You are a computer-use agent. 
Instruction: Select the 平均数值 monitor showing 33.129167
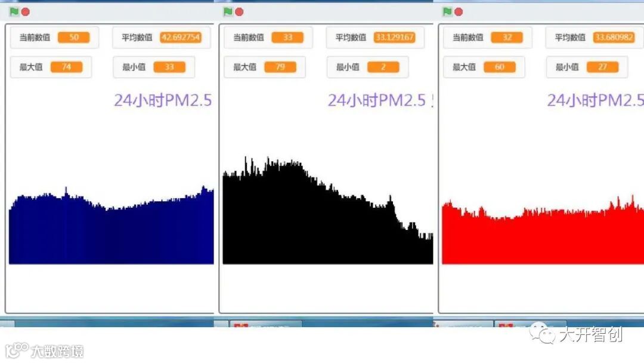(x=376, y=38)
